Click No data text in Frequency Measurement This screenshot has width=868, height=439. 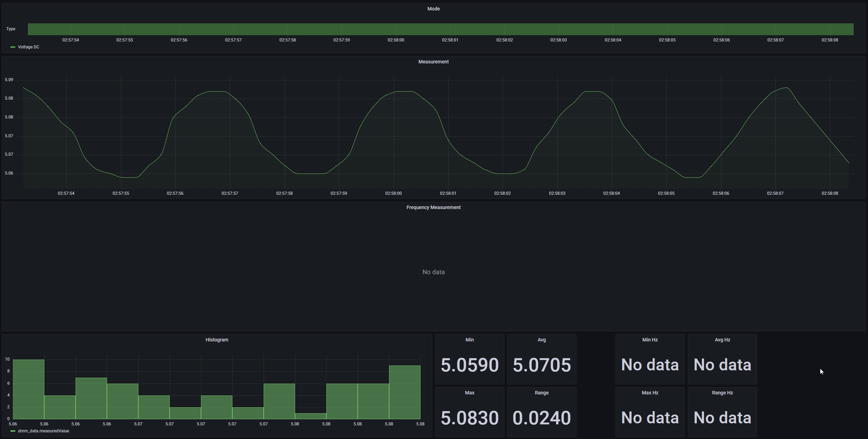pyautogui.click(x=433, y=272)
